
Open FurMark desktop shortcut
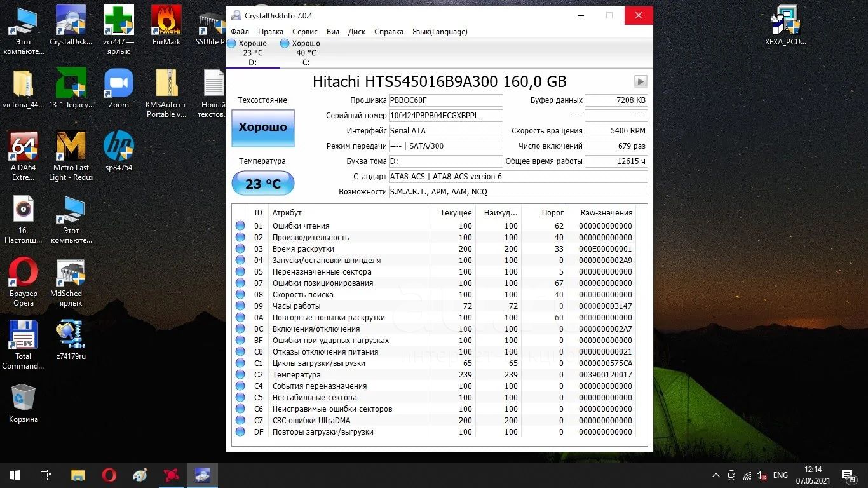click(x=166, y=26)
